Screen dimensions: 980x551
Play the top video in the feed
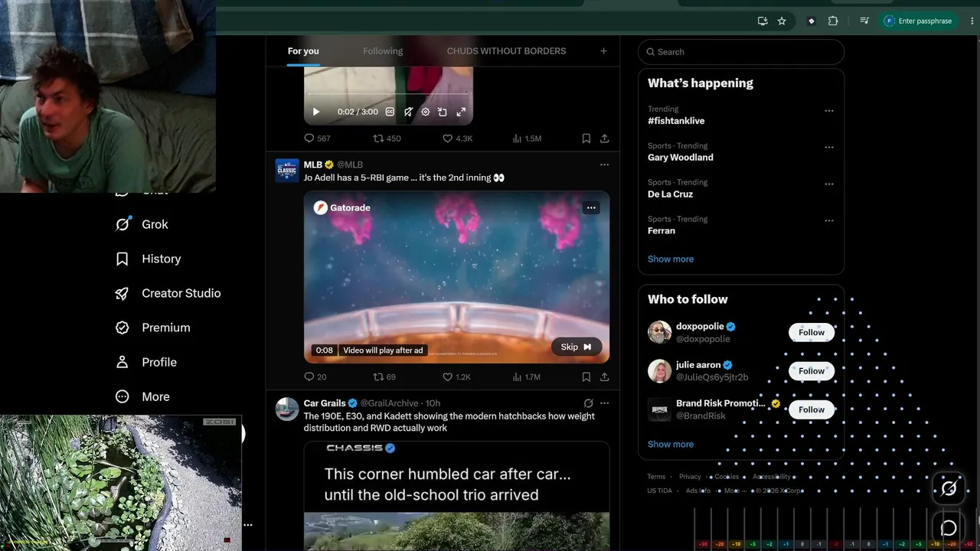pos(315,112)
